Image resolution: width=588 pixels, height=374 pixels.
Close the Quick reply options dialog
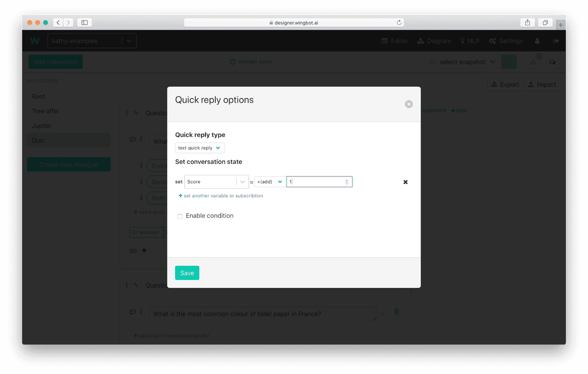click(409, 104)
